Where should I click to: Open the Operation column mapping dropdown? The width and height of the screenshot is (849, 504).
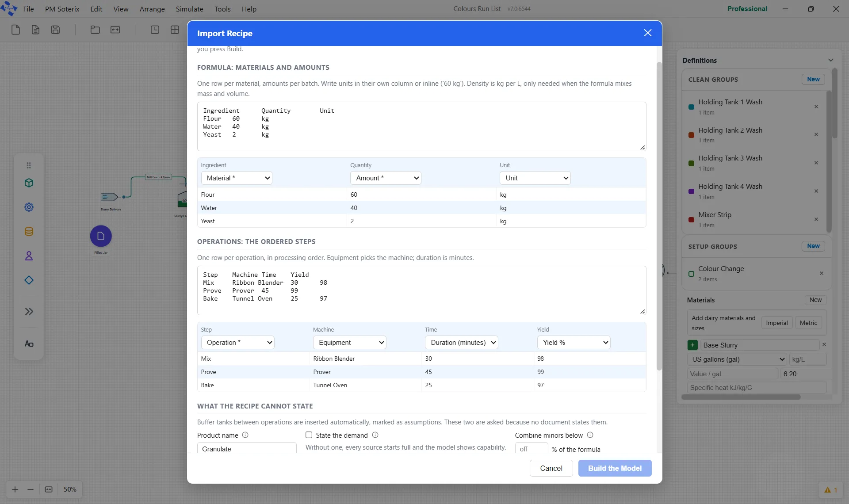pyautogui.click(x=238, y=343)
